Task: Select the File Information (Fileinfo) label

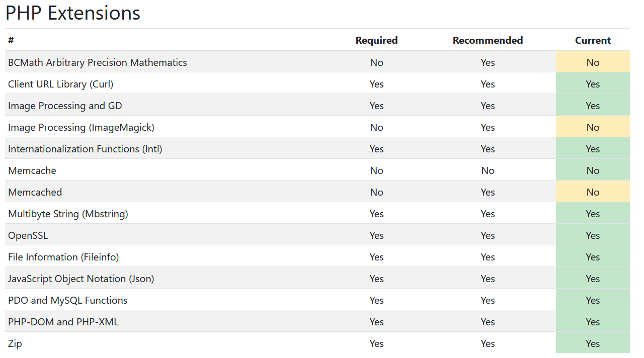Action: (x=63, y=257)
